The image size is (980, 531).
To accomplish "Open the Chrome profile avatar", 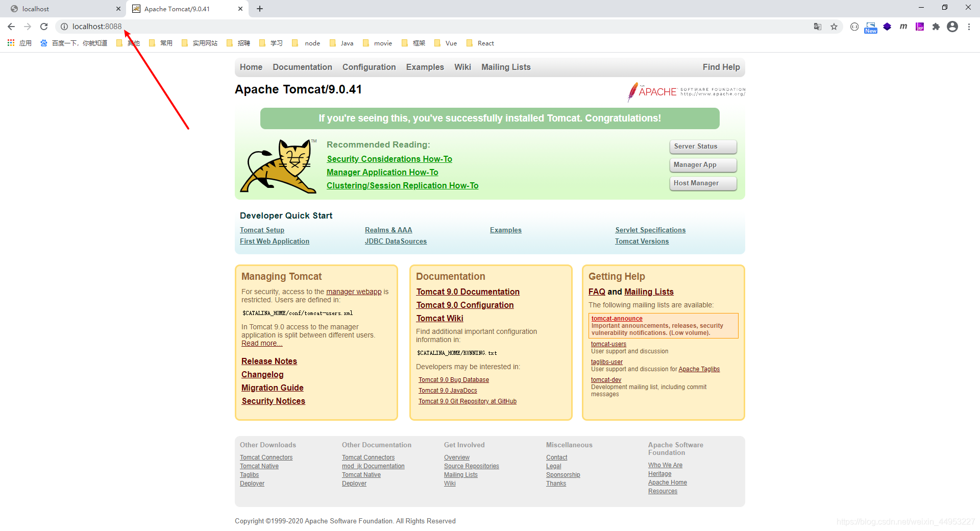I will pyautogui.click(x=952, y=27).
